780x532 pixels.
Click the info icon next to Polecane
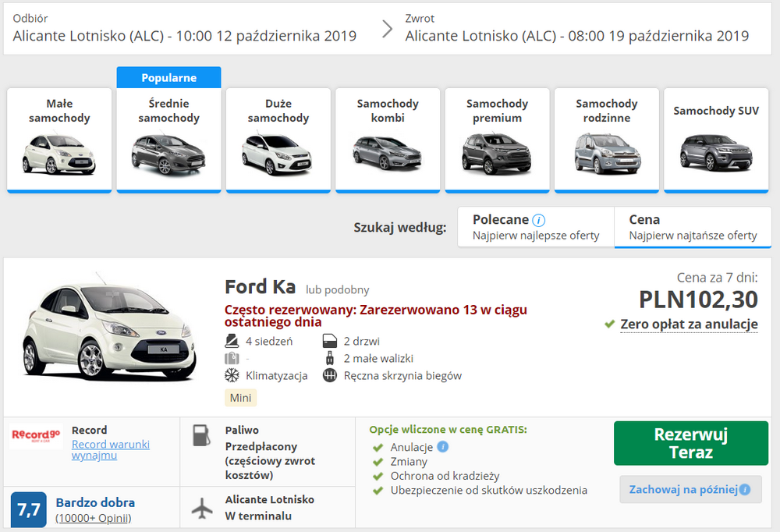[x=539, y=220]
